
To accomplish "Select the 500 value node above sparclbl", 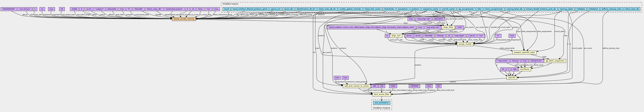I will (x=514, y=69).
